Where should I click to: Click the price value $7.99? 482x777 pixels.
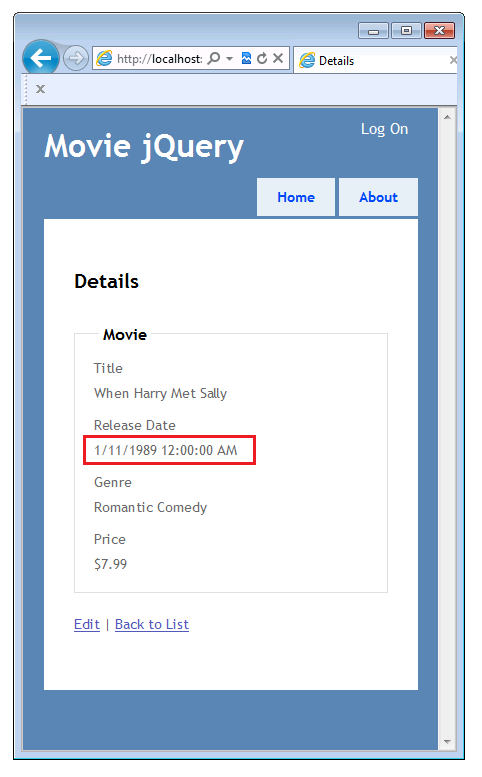tap(110, 564)
